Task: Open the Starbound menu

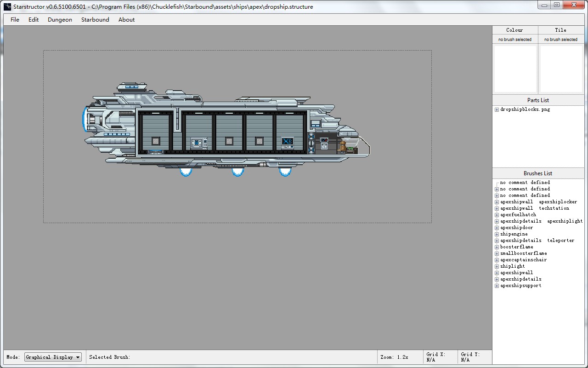Action: tap(95, 20)
